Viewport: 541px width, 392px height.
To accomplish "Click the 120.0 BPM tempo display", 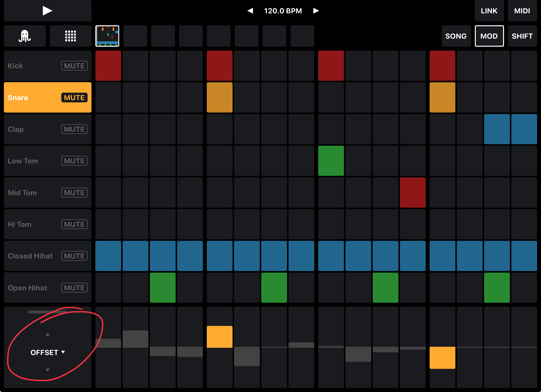I will 283,11.
